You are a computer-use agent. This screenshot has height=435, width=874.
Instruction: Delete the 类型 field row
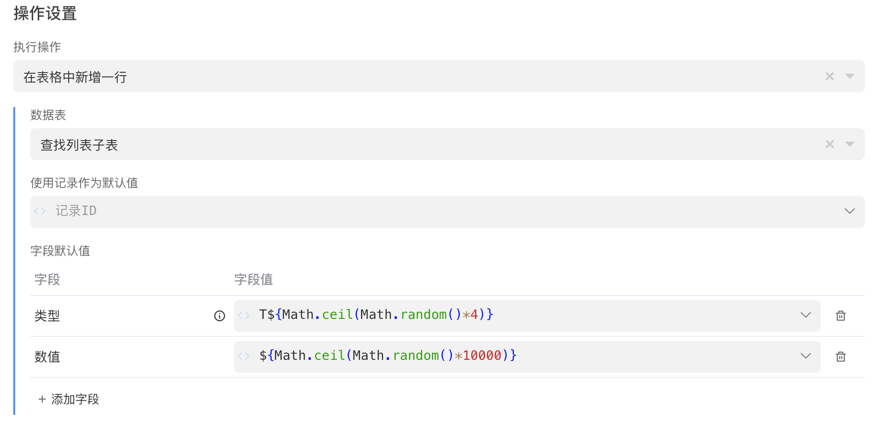(x=841, y=316)
